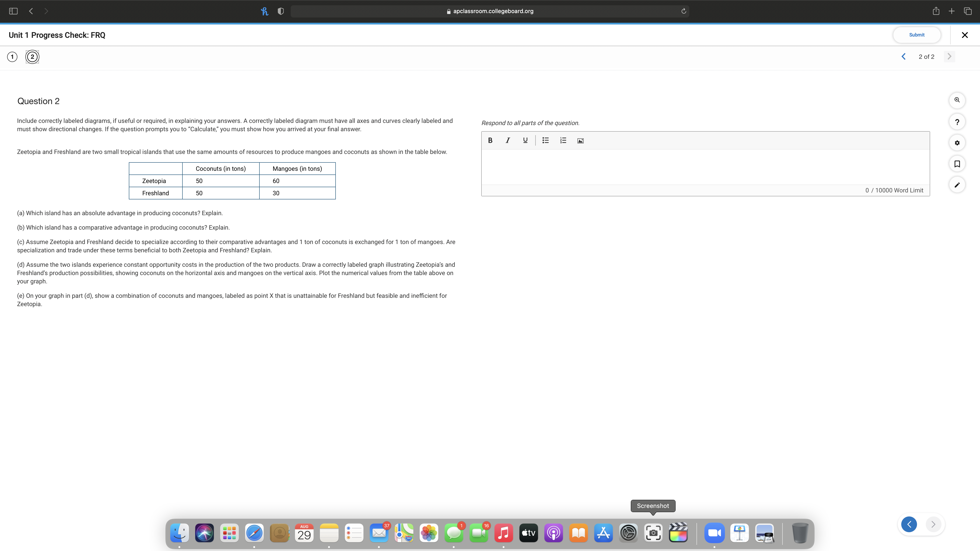Viewport: 980px width, 551px height.
Task: Go to previous question using top chevron
Action: (x=903, y=57)
